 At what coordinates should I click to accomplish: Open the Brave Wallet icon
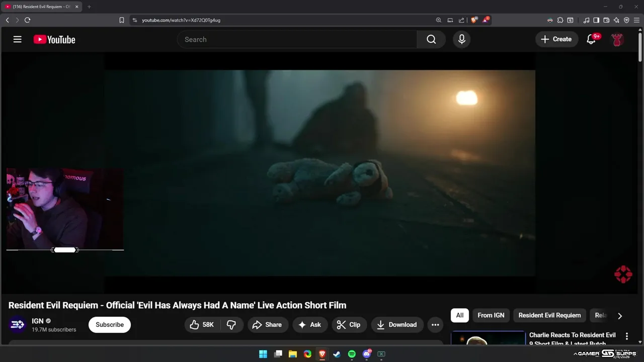point(606,20)
